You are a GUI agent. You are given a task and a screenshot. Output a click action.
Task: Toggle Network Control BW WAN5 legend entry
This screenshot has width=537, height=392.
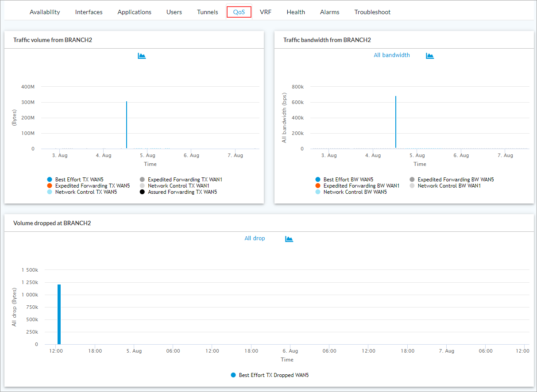(x=355, y=192)
